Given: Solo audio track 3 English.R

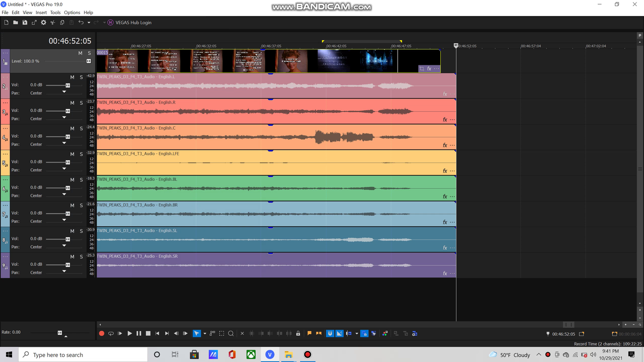Looking at the screenshot, I should tap(81, 103).
